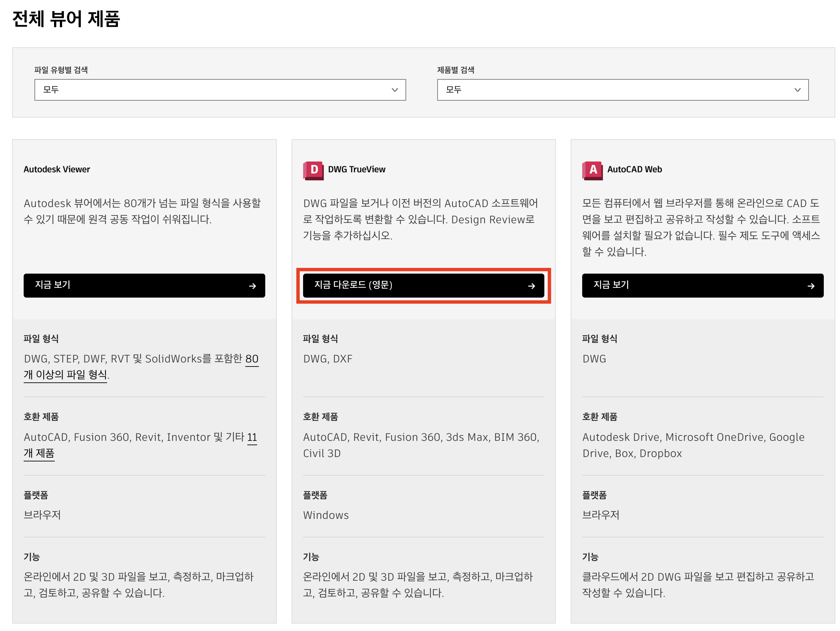Click arrow icon on AutoCAD Web button
Viewport: 840px width, 631px height.
pos(811,286)
